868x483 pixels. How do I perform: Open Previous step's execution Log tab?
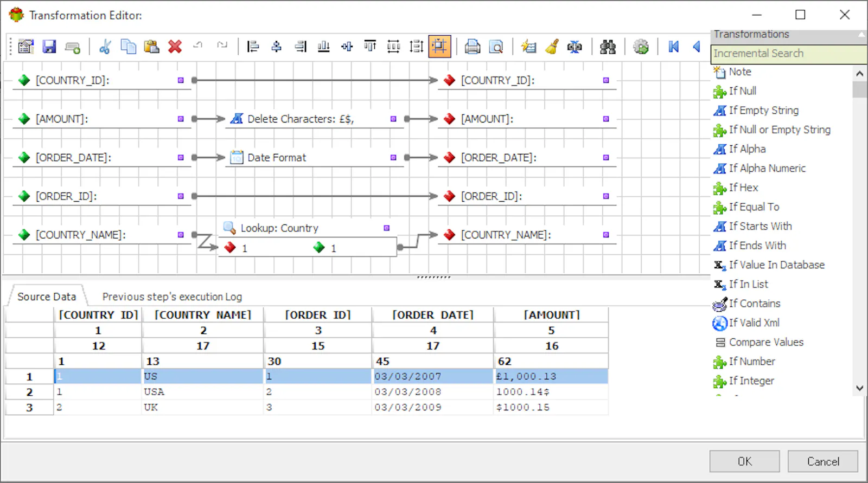pos(172,297)
